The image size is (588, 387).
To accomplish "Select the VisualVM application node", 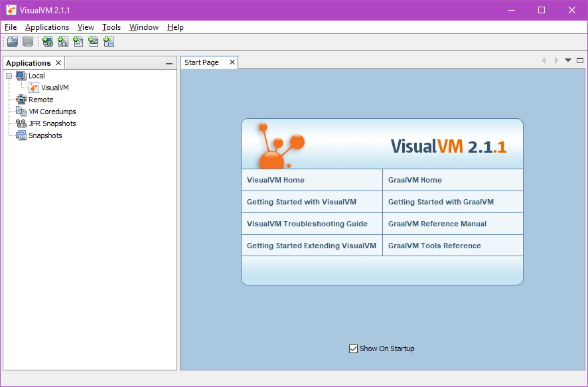I will pyautogui.click(x=54, y=88).
